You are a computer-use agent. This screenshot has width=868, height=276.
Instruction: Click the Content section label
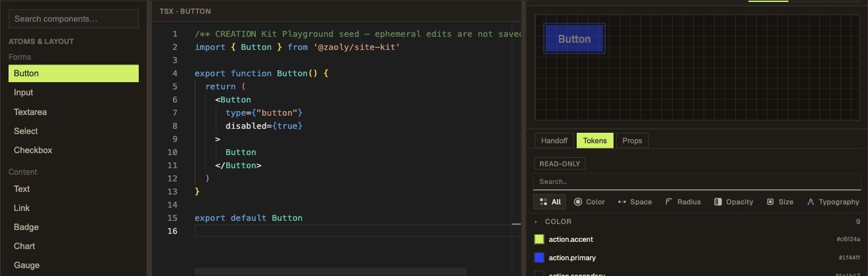pos(23,172)
